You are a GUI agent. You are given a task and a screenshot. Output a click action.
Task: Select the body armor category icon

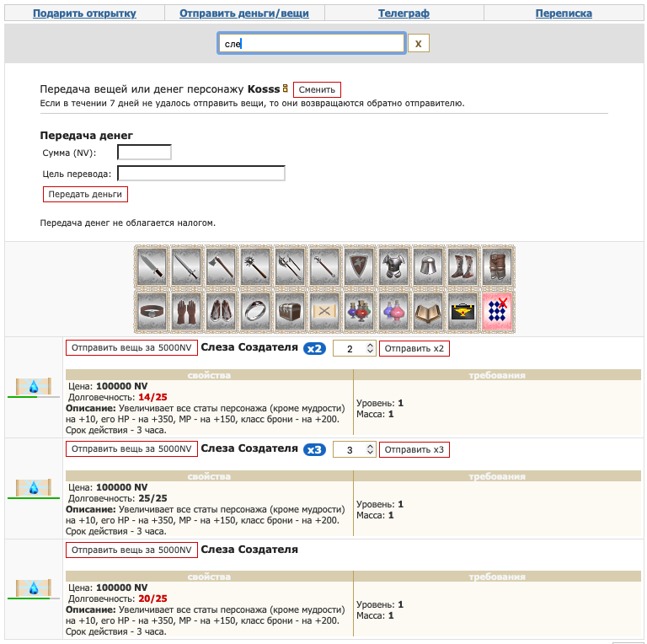[394, 266]
